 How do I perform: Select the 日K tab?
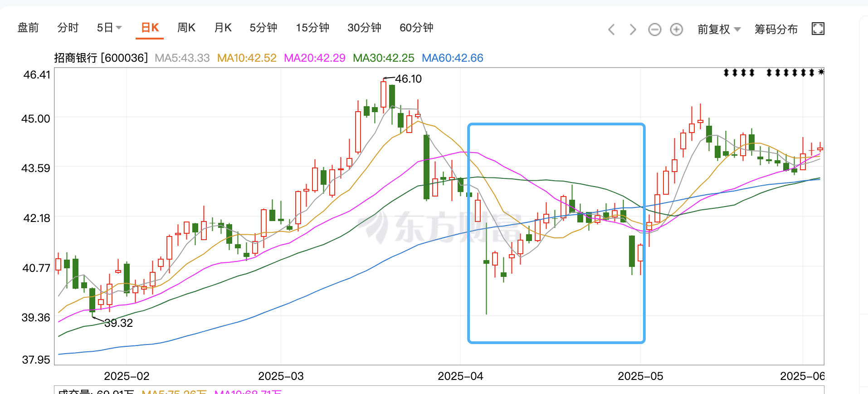[150, 28]
